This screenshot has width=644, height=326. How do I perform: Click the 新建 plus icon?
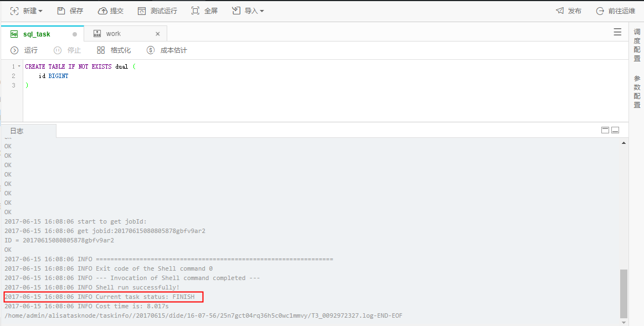tap(14, 11)
